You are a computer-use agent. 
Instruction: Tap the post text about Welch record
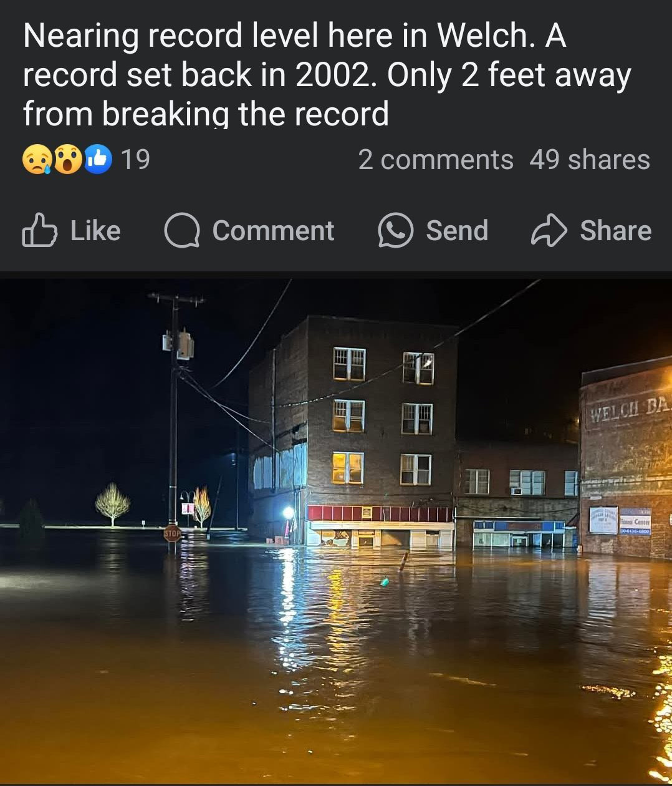[327, 75]
